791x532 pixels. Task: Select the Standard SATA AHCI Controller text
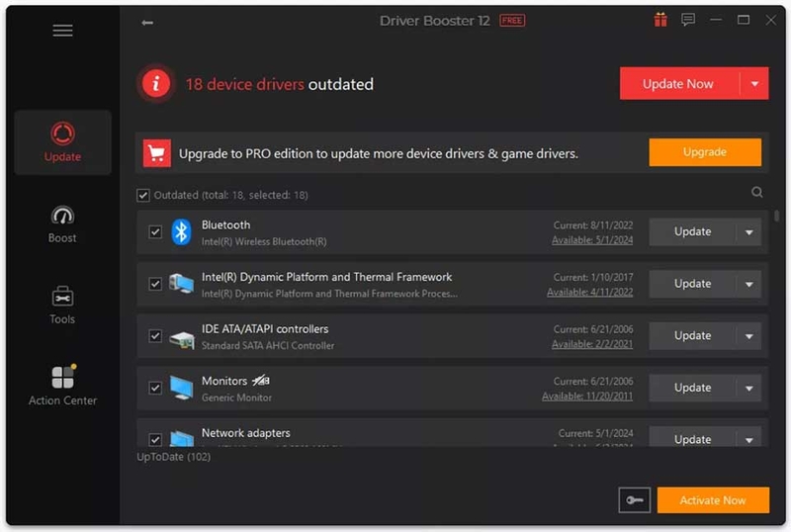tap(268, 346)
